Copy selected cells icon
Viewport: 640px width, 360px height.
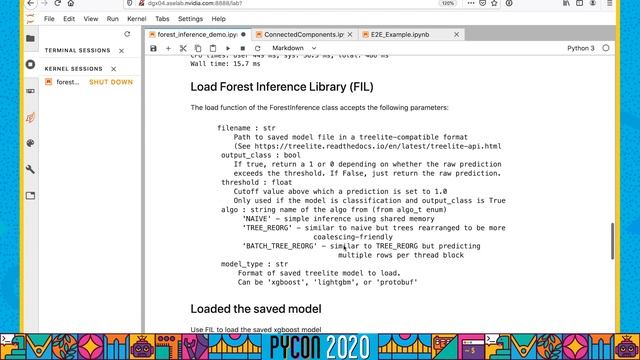click(198, 48)
